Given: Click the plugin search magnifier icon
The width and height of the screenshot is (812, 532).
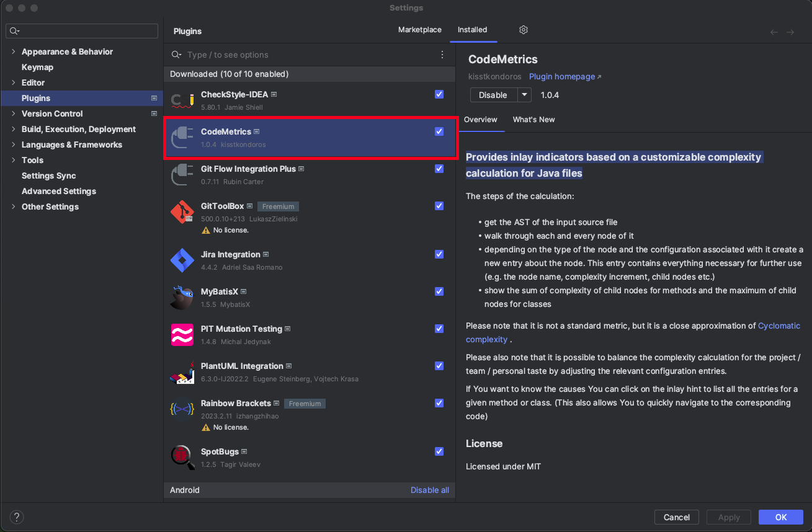Looking at the screenshot, I should pos(176,55).
